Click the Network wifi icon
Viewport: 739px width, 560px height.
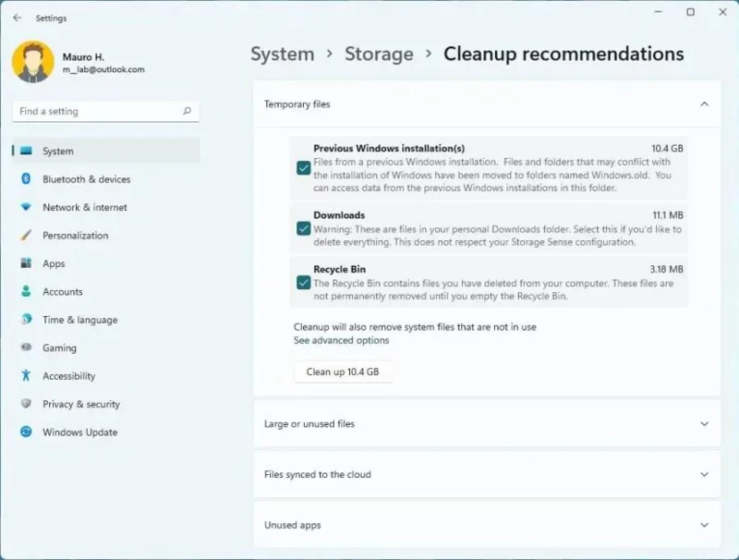pyautogui.click(x=27, y=207)
